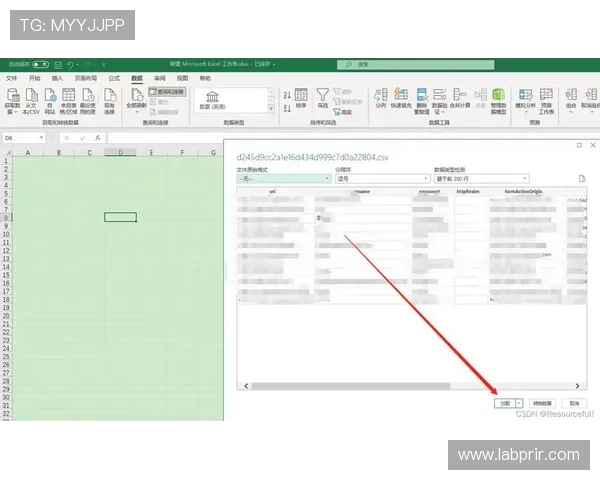Open the 插入 (Insert) ribbon tab
The width and height of the screenshot is (600, 480).
(x=58, y=77)
